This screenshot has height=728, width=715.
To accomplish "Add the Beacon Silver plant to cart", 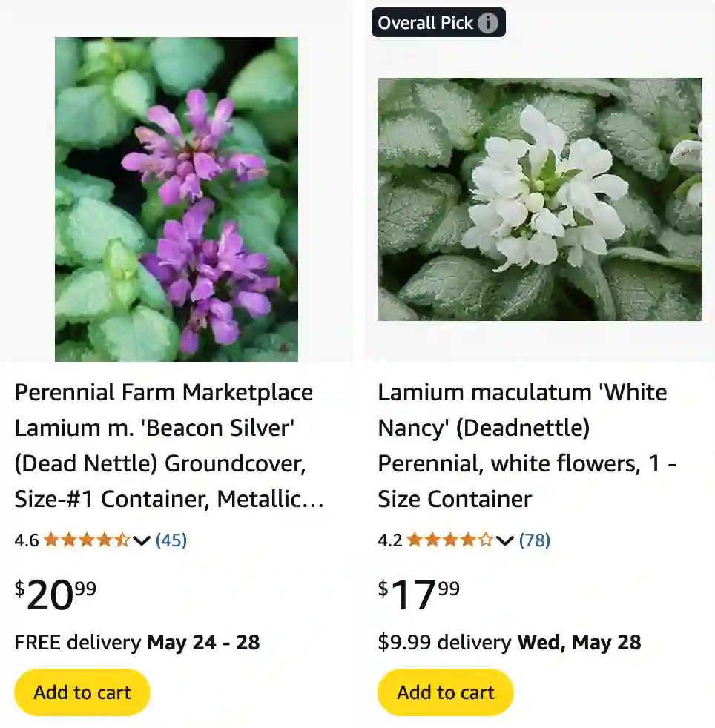I will point(82,692).
